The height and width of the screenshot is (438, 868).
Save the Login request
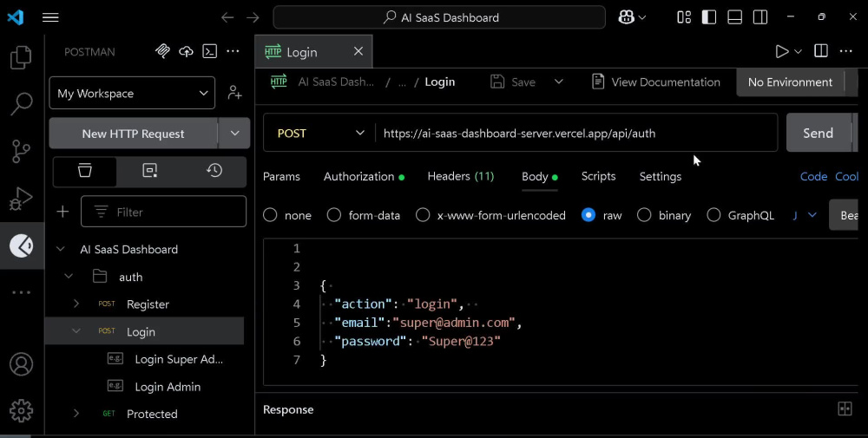[513, 82]
